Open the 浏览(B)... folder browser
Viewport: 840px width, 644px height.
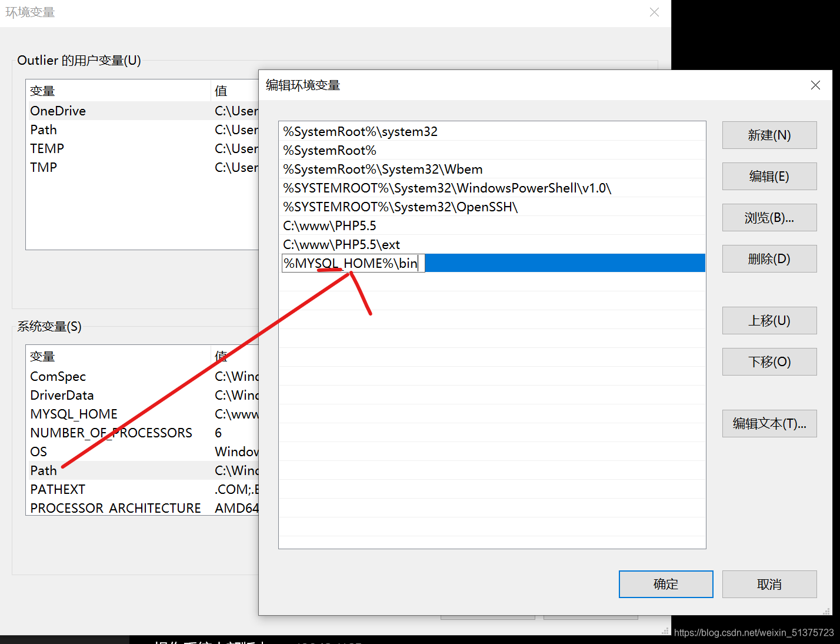(x=769, y=217)
